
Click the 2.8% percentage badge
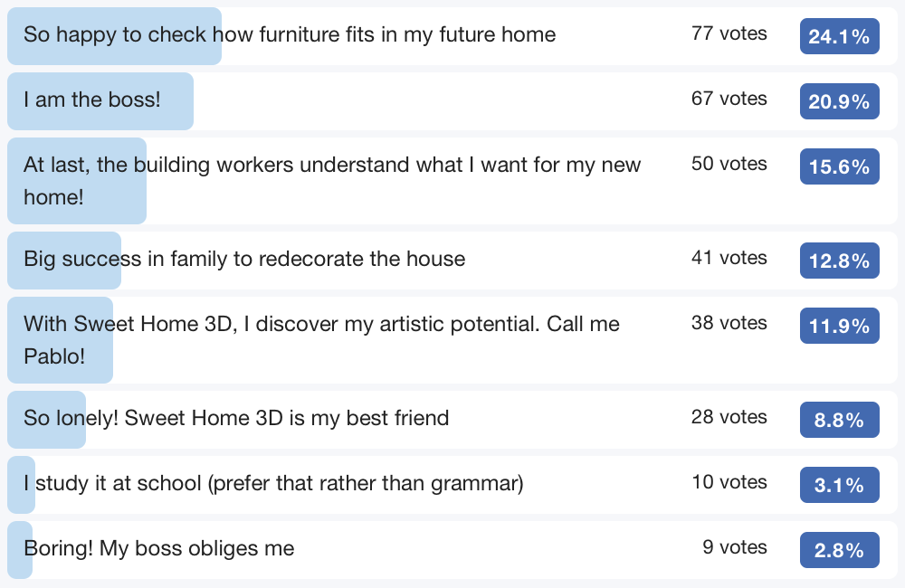point(839,550)
